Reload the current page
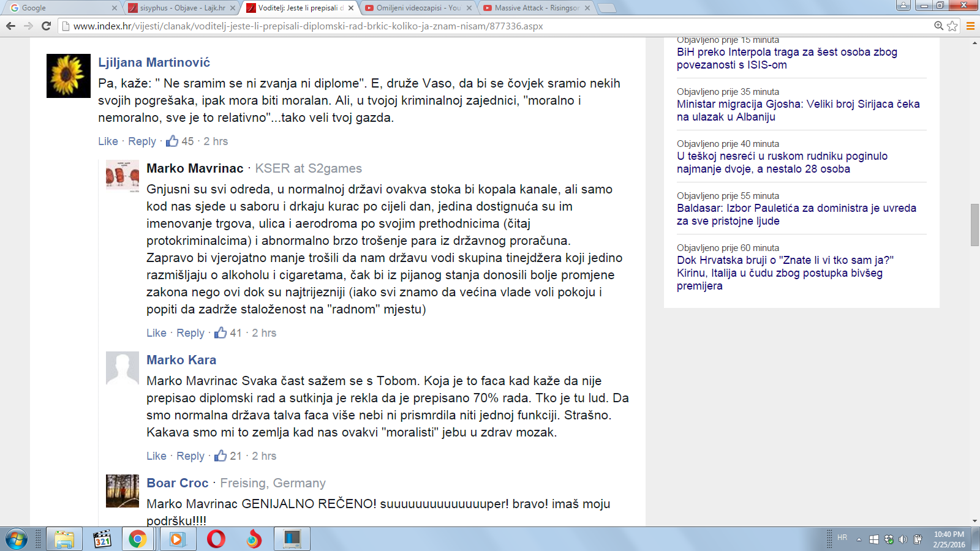The image size is (980, 551). [46, 26]
